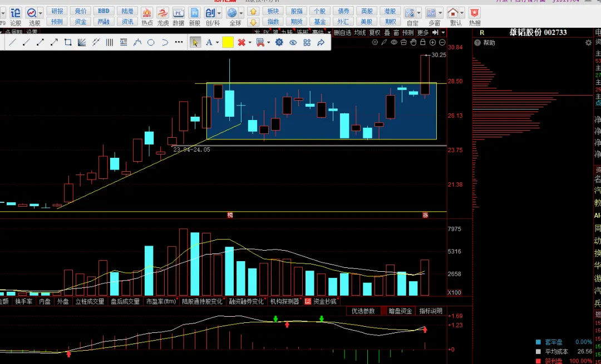Toggle the hand pan tool above chart
Viewport: 601px width, 364px height.
click(413, 42)
